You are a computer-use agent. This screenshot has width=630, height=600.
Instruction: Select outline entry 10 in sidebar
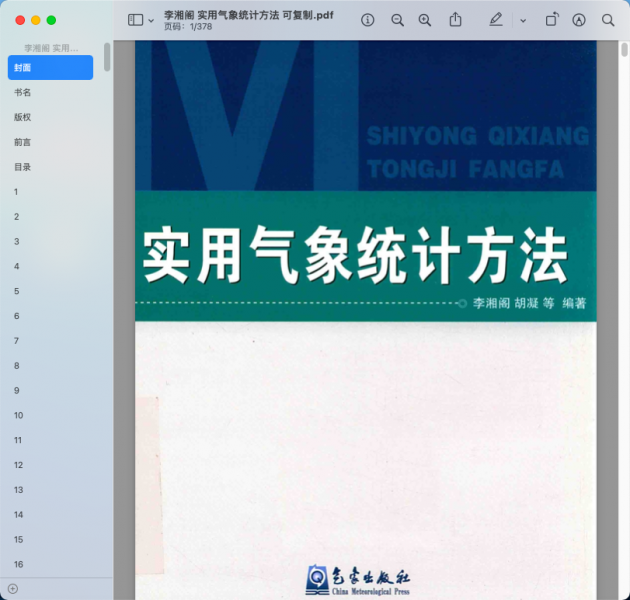[x=18, y=415]
